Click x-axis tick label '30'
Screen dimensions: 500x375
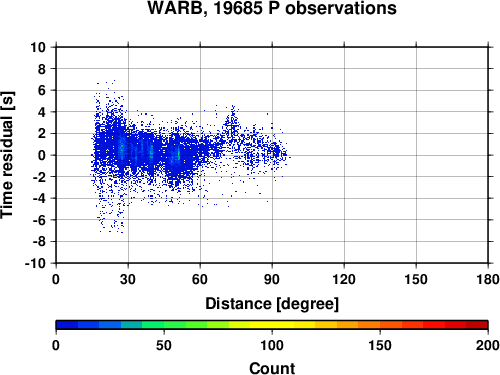pyautogui.click(x=128, y=279)
